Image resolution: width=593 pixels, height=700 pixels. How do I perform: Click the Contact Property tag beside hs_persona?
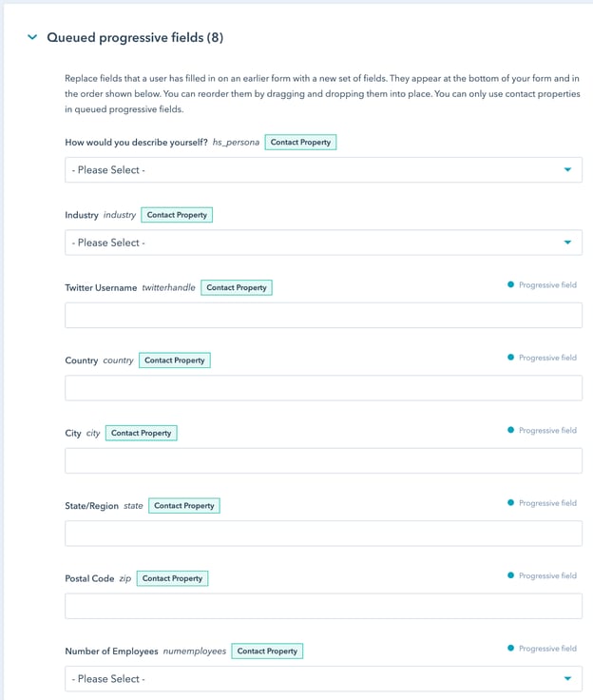[x=300, y=143]
